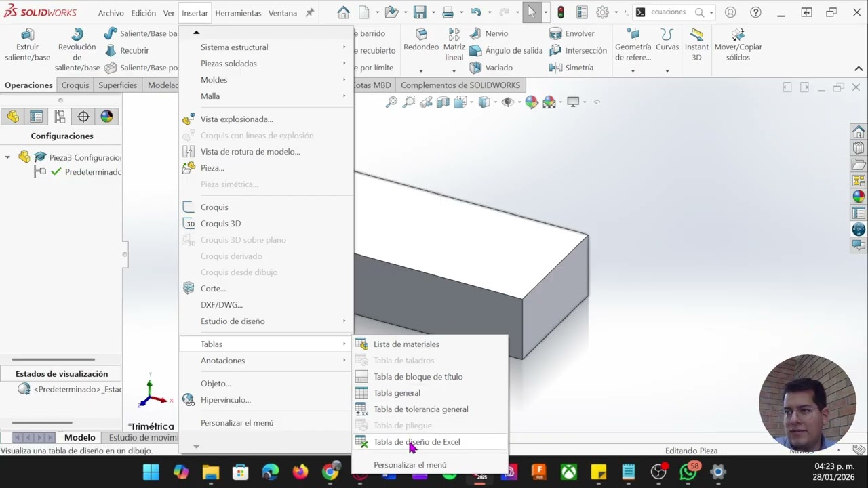Select the Intersección tool
Screen dimensions: 868x488
click(578, 50)
